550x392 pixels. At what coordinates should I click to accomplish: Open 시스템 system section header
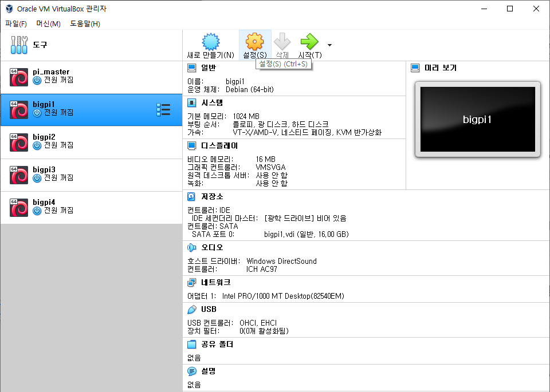212,102
